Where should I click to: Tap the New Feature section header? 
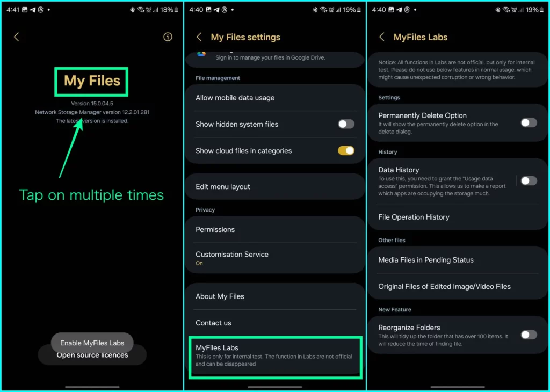pos(395,310)
